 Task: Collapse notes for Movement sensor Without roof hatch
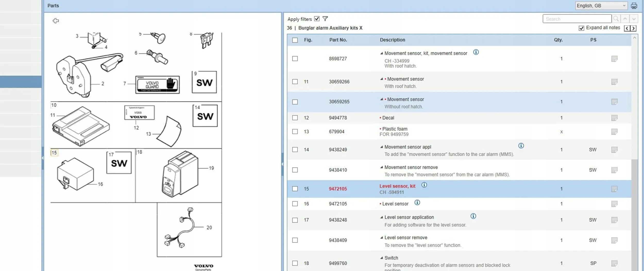tap(382, 99)
